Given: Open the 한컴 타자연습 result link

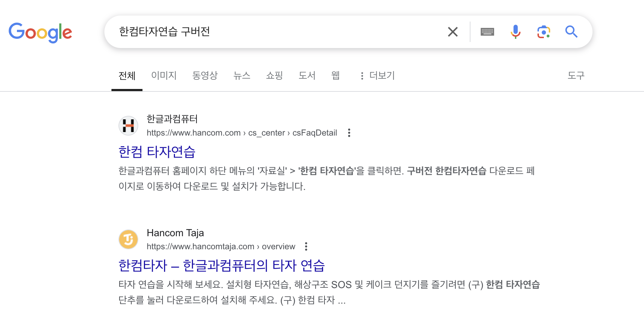Looking at the screenshot, I should (x=157, y=152).
